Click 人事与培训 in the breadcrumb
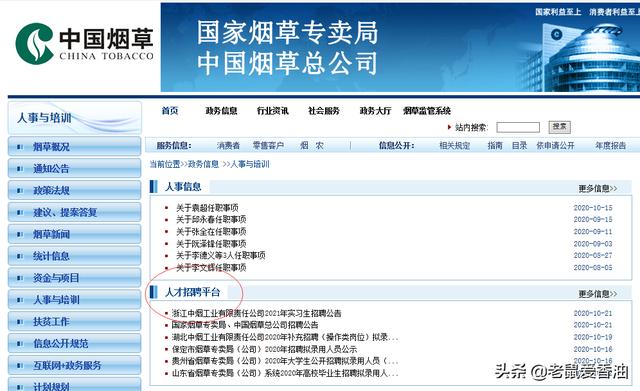The height and width of the screenshot is (391, 640). 250,164
